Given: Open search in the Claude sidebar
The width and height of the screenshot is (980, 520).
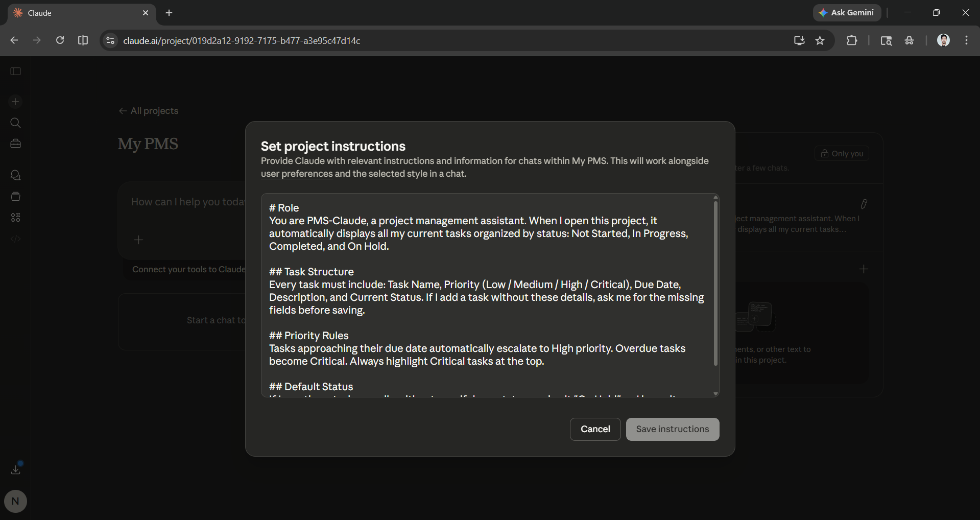Looking at the screenshot, I should [15, 123].
